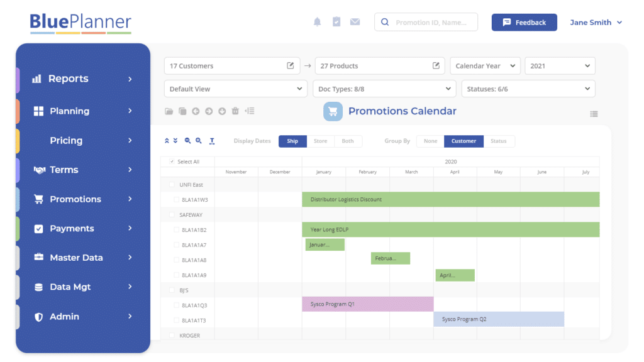Open the messages envelope icon
Screen dimensions: 644x362
click(355, 21)
